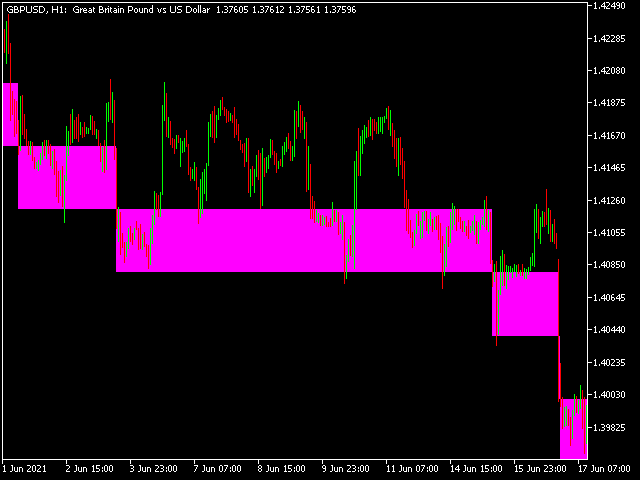
Task: Click price label 1.40850
Action: (609, 264)
